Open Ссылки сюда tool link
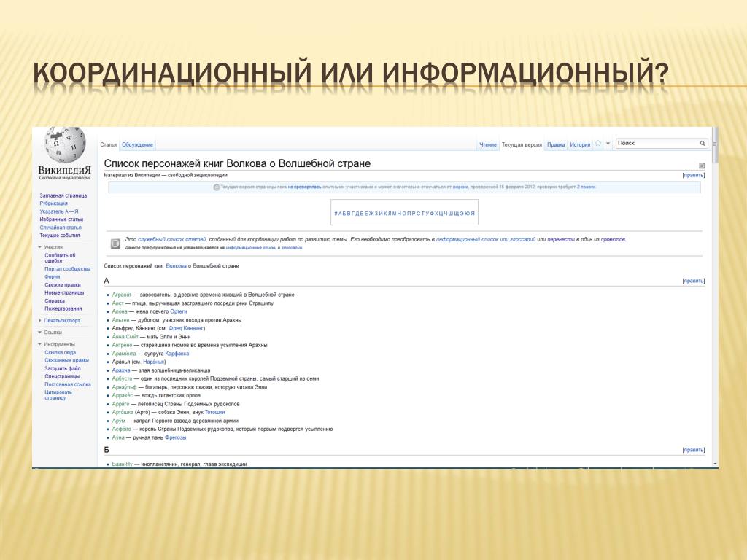The image size is (747, 560). (61, 352)
